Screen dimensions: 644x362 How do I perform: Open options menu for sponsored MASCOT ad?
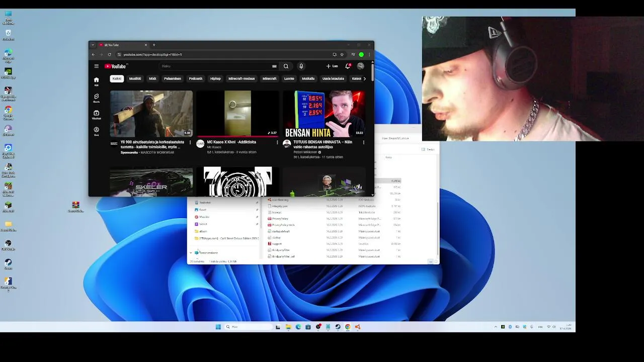click(x=190, y=142)
